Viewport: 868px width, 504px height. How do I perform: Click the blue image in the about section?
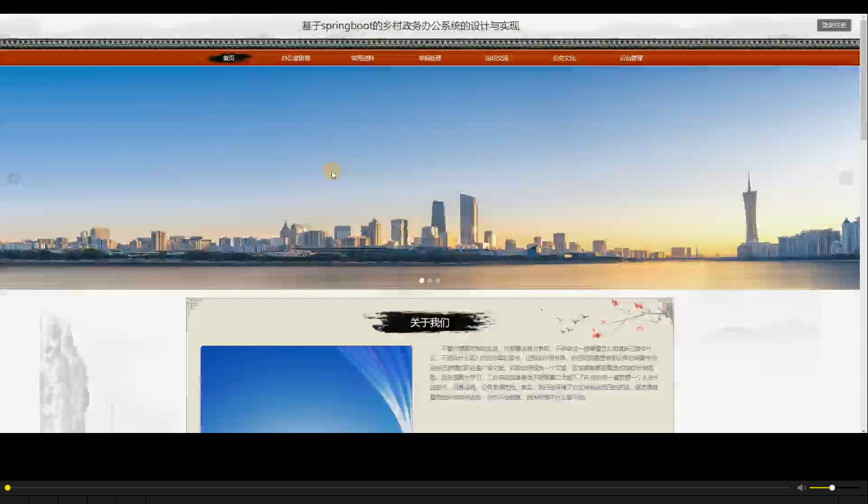[x=306, y=389]
